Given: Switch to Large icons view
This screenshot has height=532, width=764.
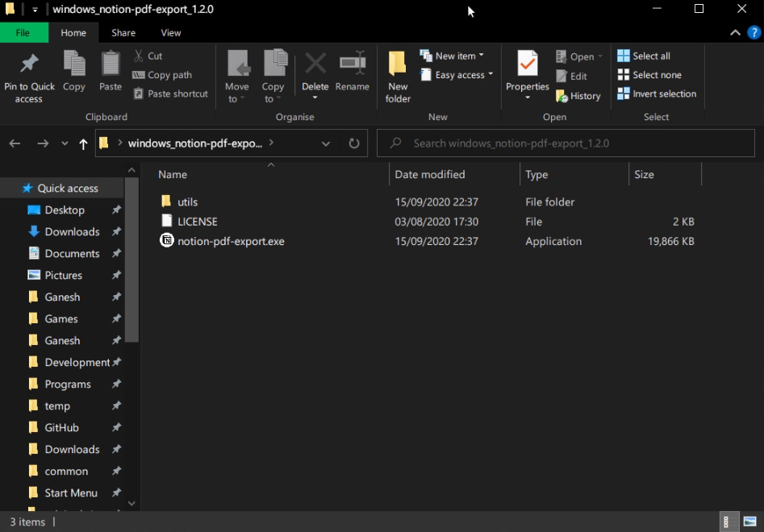Looking at the screenshot, I should pyautogui.click(x=749, y=522).
